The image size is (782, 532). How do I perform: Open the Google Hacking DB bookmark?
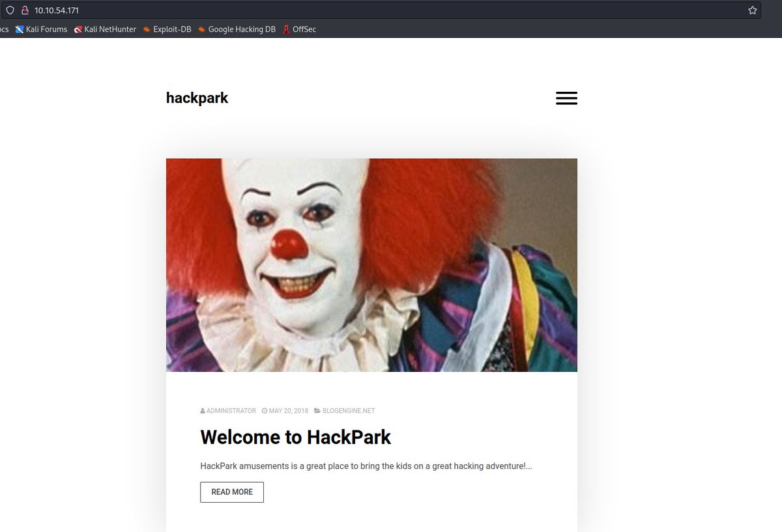tap(237, 29)
